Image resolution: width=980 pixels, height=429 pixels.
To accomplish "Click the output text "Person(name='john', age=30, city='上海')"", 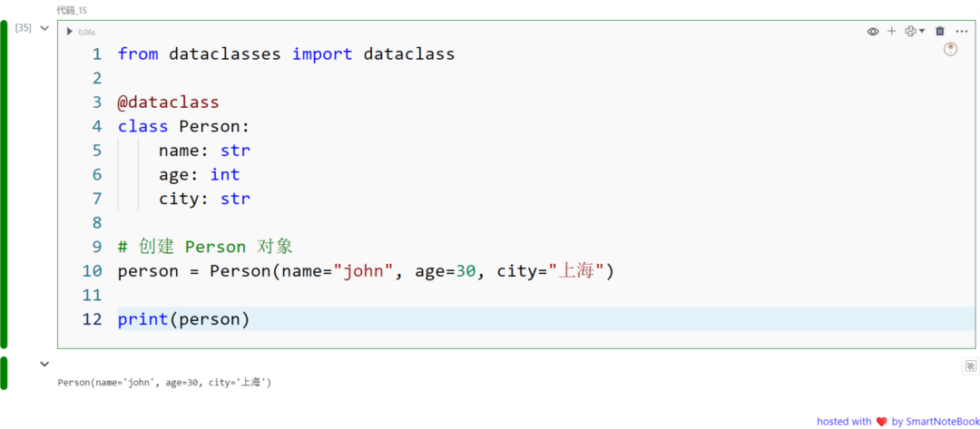I will click(164, 383).
